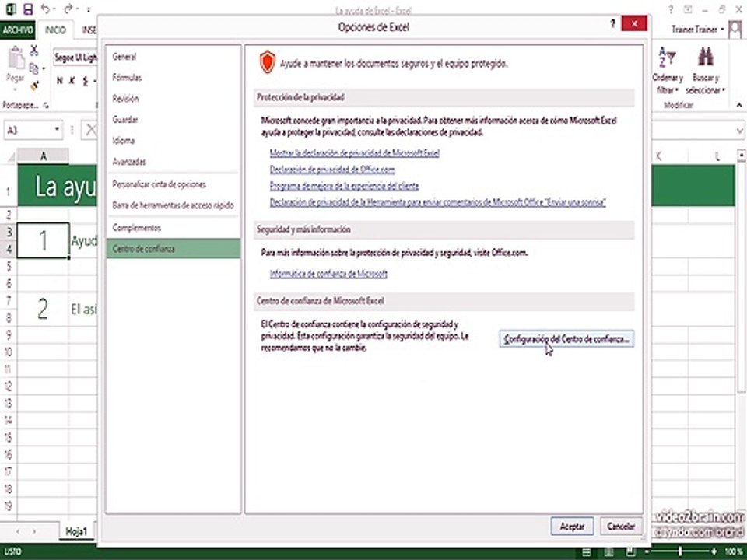
Task: Click the dialog help question mark
Action: 612,23
